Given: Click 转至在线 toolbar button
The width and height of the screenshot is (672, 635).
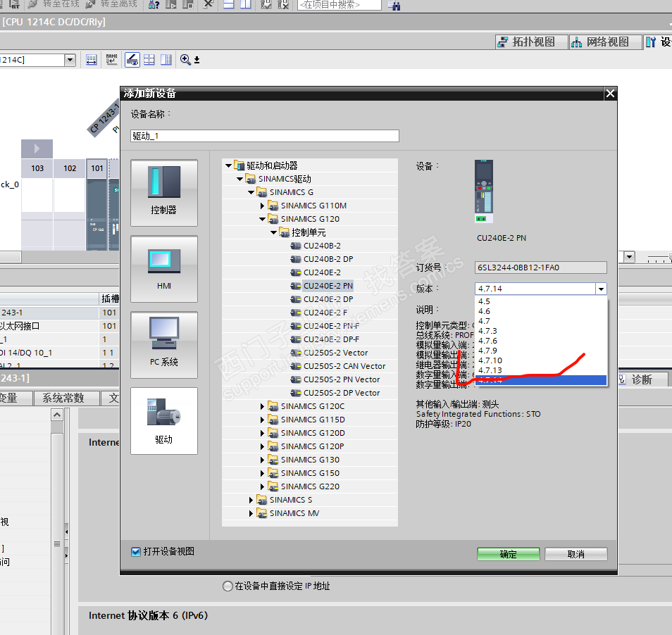Looking at the screenshot, I should point(54,4).
